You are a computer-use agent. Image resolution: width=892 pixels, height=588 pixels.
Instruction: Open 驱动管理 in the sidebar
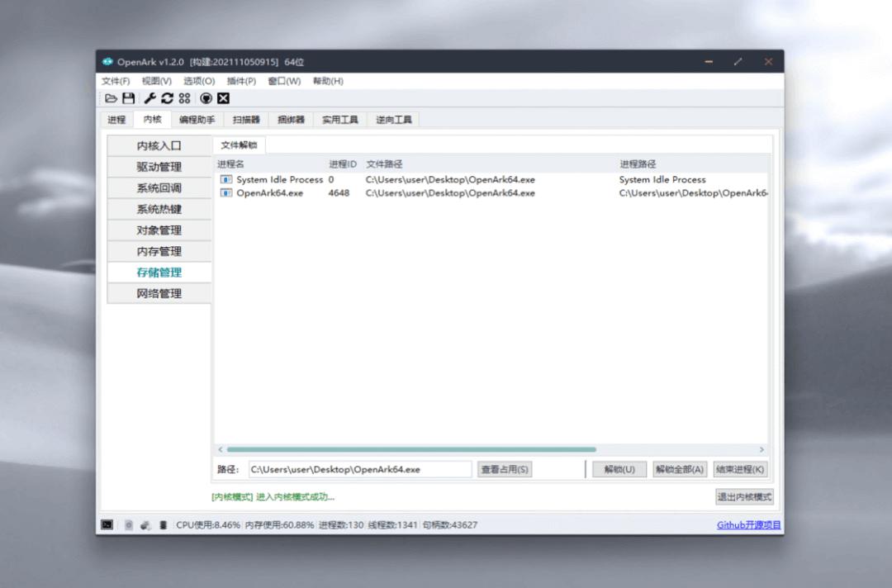point(159,167)
